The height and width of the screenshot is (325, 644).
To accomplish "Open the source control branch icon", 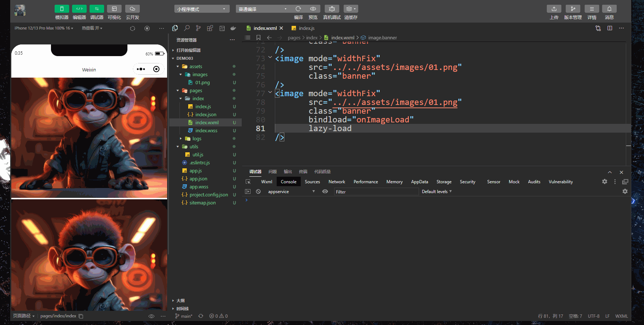I will pyautogui.click(x=198, y=28).
